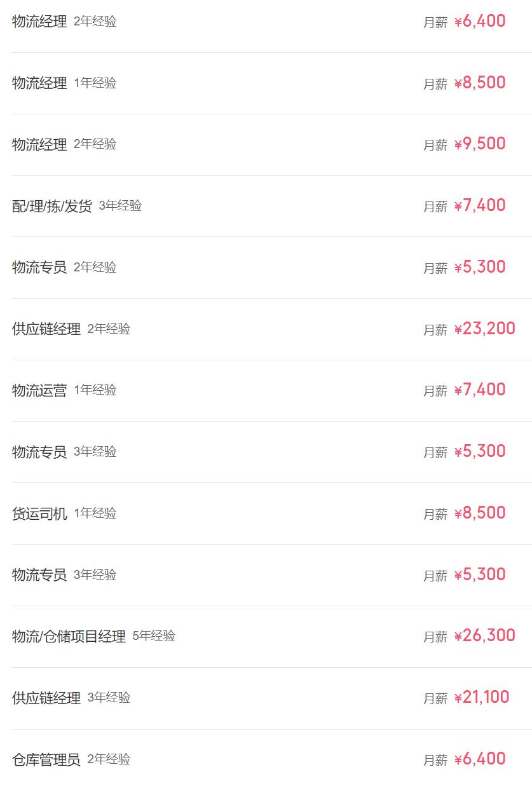
Task: Open the 仓库管理员 job listing
Action: coord(46,759)
